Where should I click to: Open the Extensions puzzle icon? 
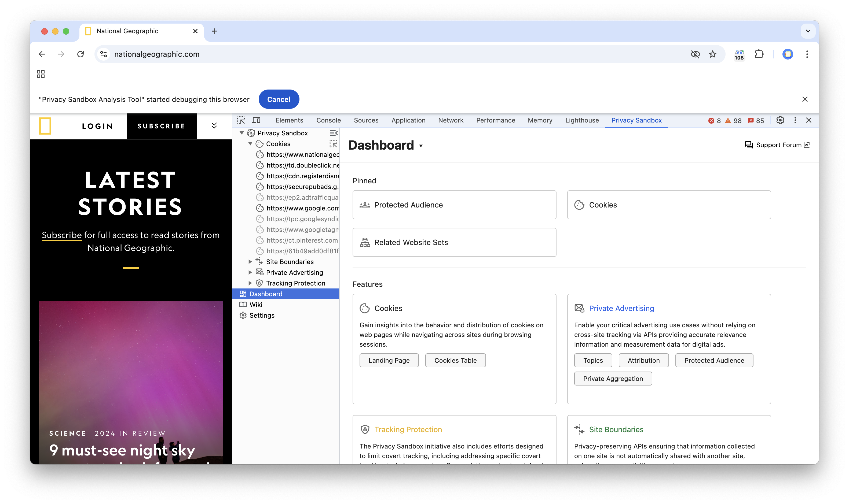click(x=759, y=54)
